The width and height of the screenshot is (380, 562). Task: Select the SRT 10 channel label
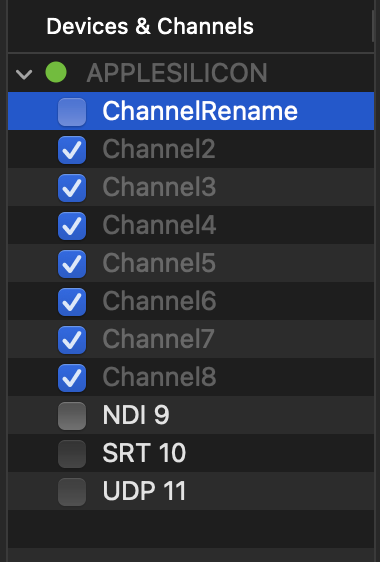pos(144,453)
